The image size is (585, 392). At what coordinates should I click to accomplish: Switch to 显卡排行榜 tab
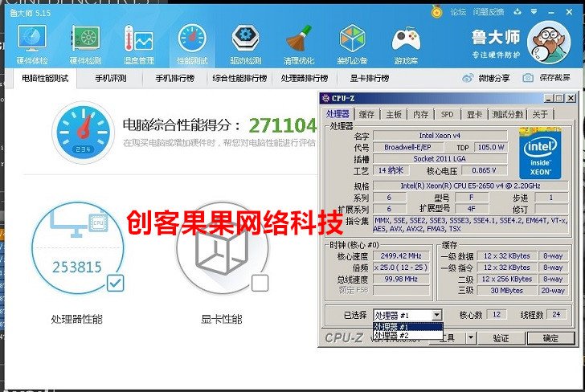coord(370,79)
